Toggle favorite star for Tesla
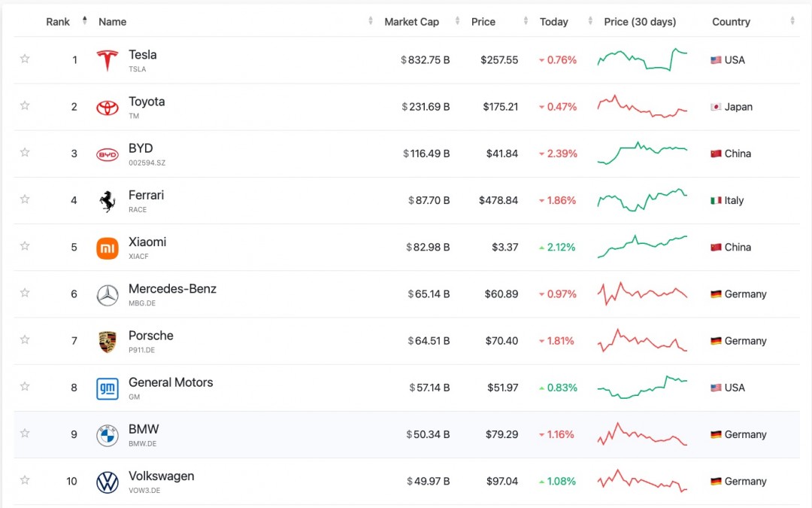This screenshot has width=812, height=508. click(x=25, y=59)
